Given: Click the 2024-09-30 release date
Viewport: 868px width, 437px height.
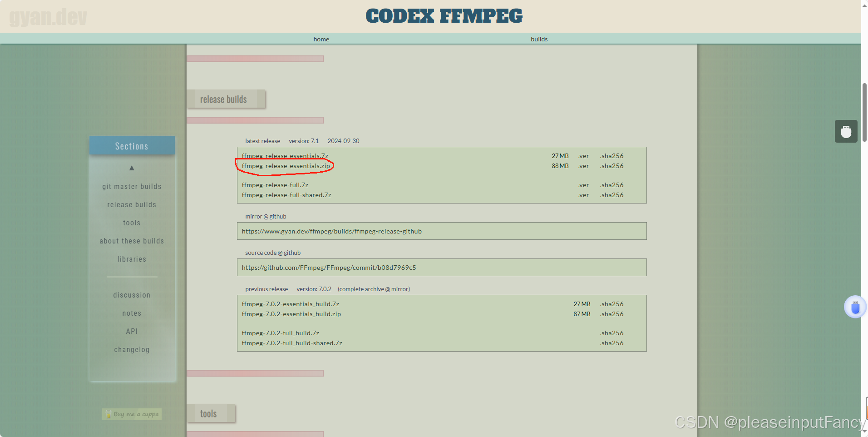Looking at the screenshot, I should point(343,141).
